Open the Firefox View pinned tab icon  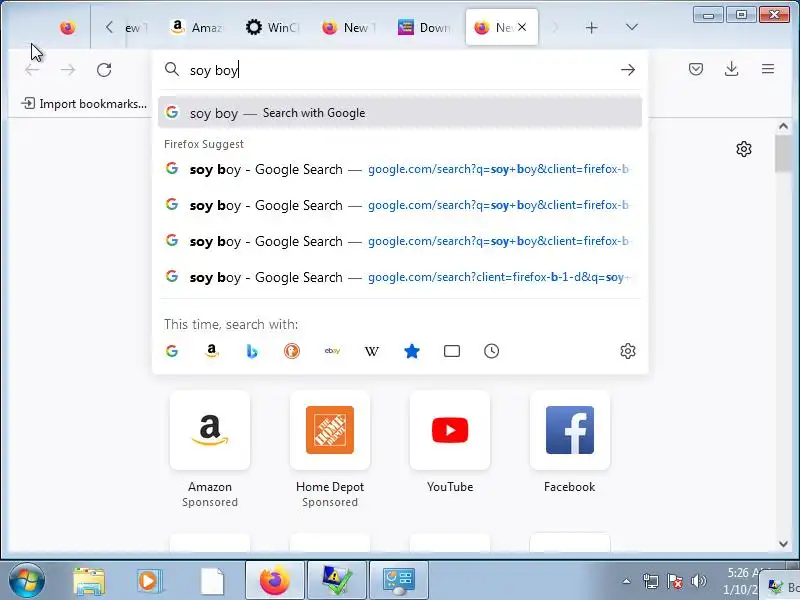click(x=67, y=28)
